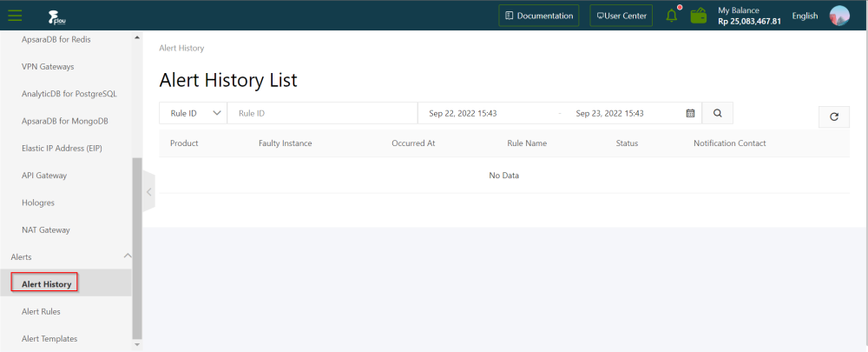Click the Alert History List heading
Image resolution: width=868 pixels, height=352 pixels.
tap(228, 80)
